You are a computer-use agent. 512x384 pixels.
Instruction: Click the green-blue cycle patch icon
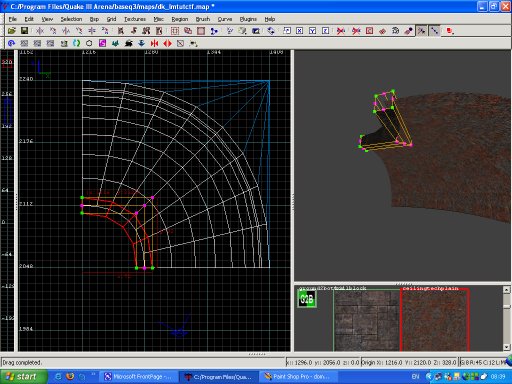point(77,43)
